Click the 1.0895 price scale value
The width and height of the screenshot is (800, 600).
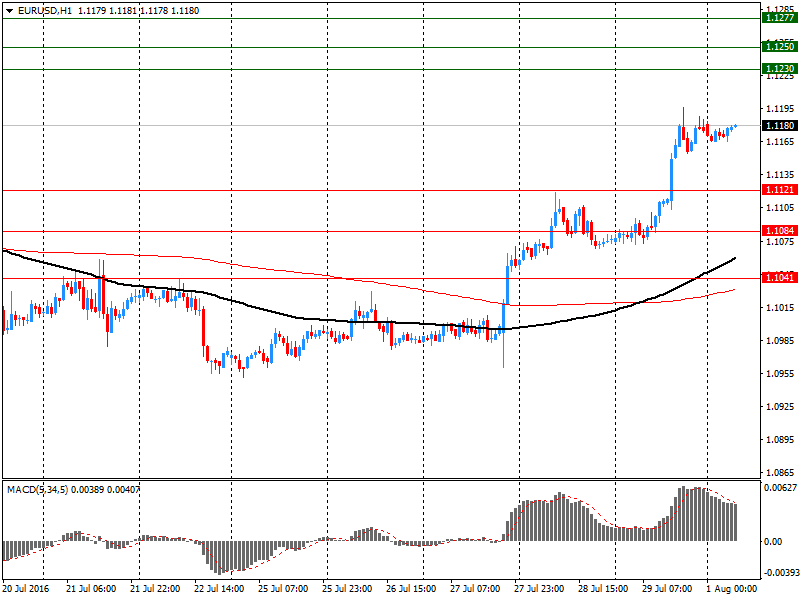click(780, 440)
